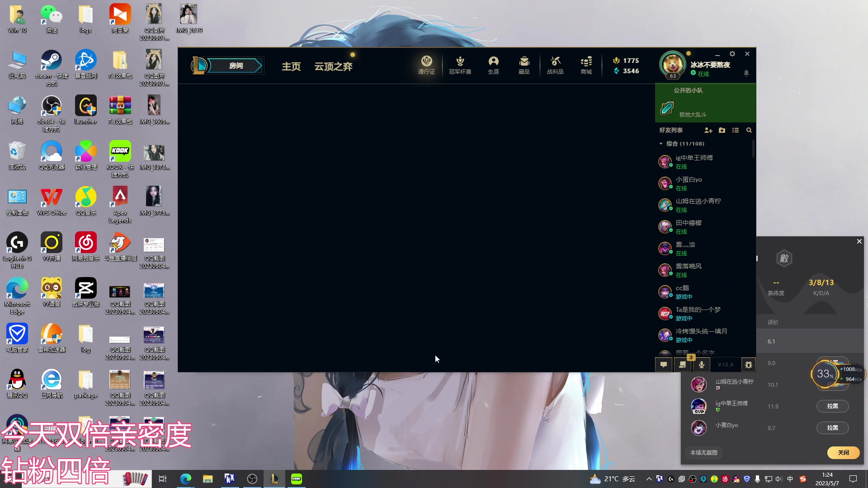The height and width of the screenshot is (488, 868).
Task: Select friend Ta是我的一个梦
Action: (703, 314)
